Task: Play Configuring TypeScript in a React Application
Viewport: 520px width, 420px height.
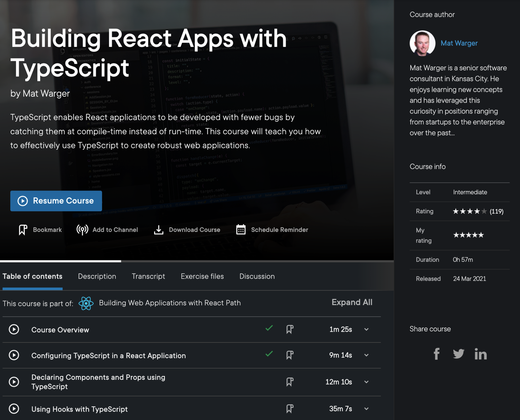Action: pyautogui.click(x=14, y=355)
